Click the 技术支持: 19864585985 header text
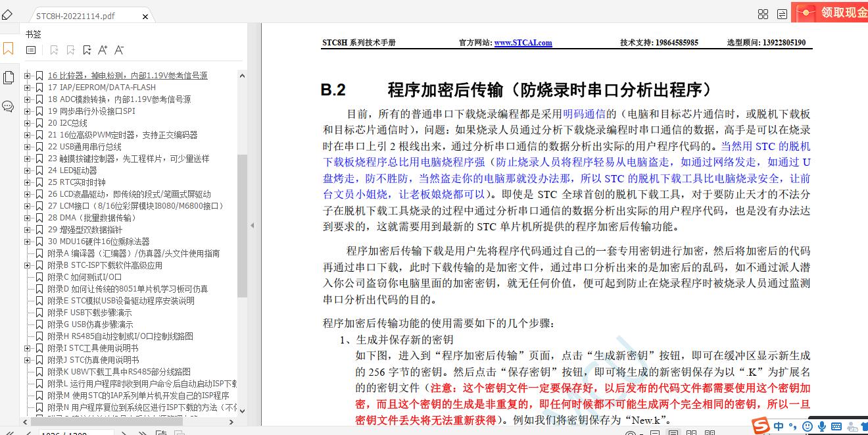This screenshot has height=435, width=868. 659,43
